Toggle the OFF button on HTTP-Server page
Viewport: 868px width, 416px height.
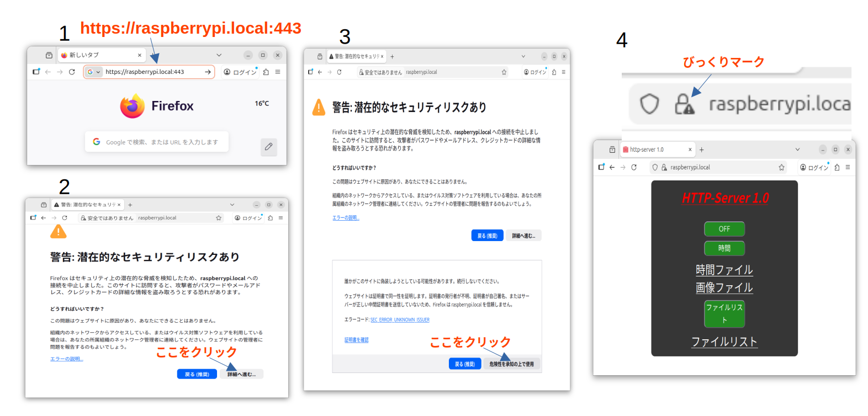pos(724,229)
